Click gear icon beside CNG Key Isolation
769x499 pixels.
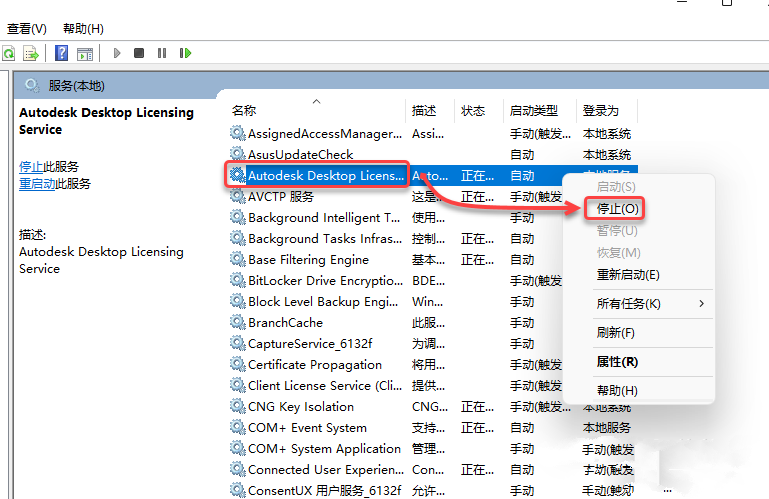[238, 406]
